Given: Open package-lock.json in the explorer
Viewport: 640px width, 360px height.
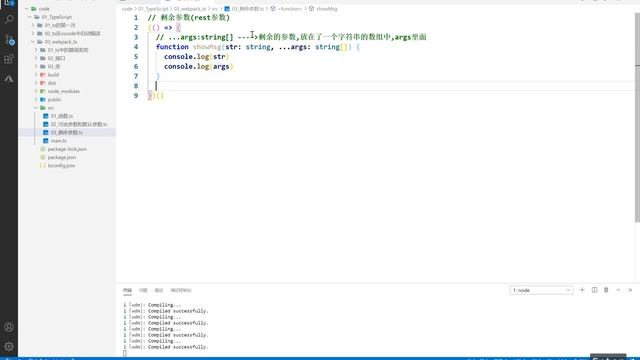Looking at the screenshot, I should pos(67,149).
